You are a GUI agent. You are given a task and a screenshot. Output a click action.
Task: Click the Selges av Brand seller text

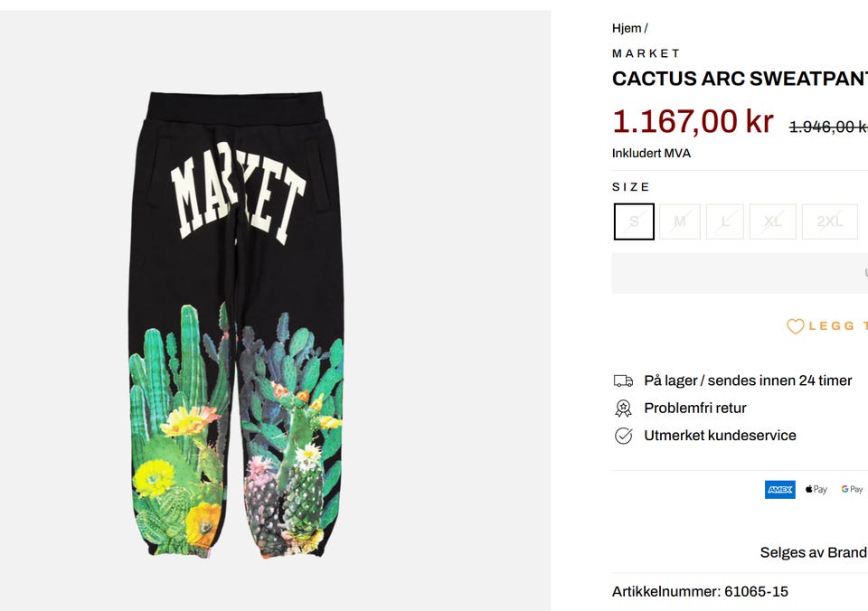814,552
